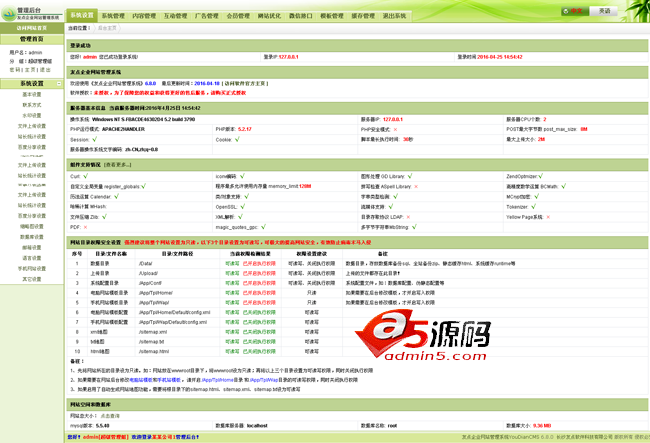The height and width of the screenshot is (443, 650).
Task: Click the red cross beside Yellow Page系统
Action: pos(548,217)
